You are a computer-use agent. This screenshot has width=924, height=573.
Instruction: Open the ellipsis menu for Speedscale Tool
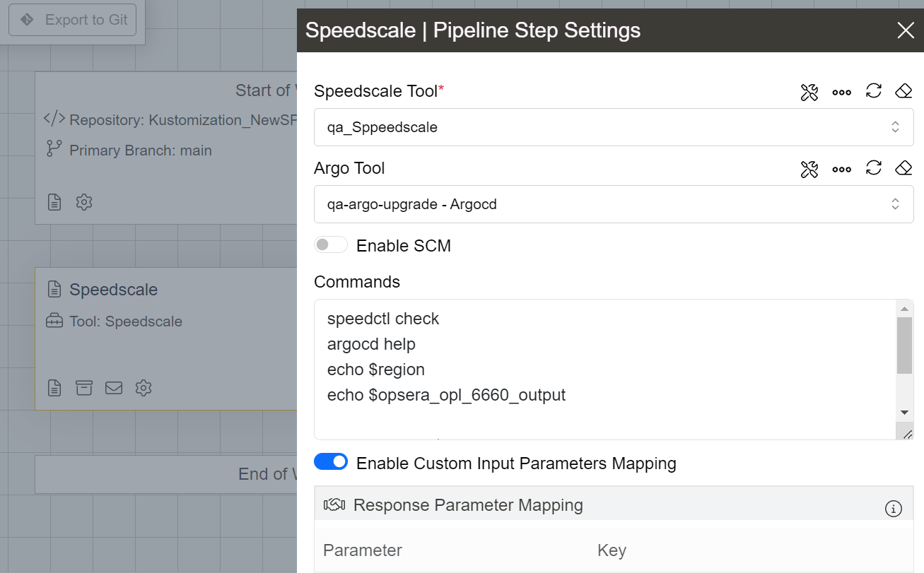(841, 92)
